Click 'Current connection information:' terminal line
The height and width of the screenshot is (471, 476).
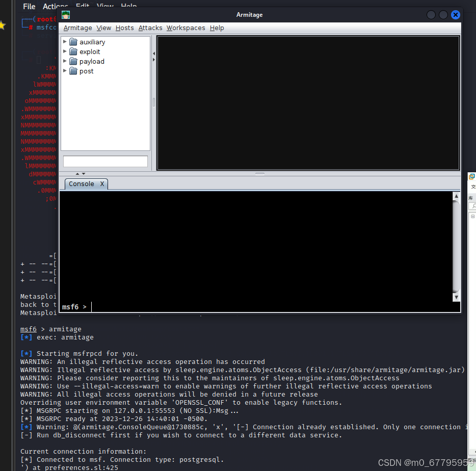point(83,452)
